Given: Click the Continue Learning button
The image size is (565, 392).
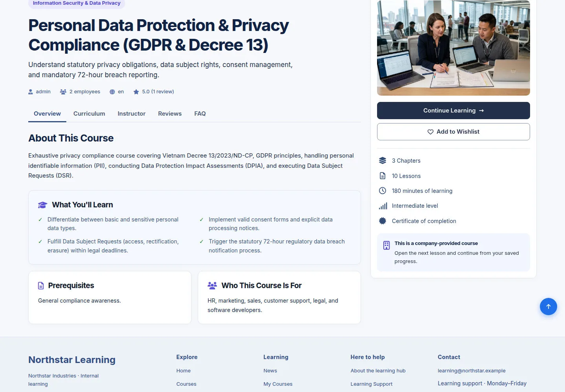Looking at the screenshot, I should click(454, 111).
